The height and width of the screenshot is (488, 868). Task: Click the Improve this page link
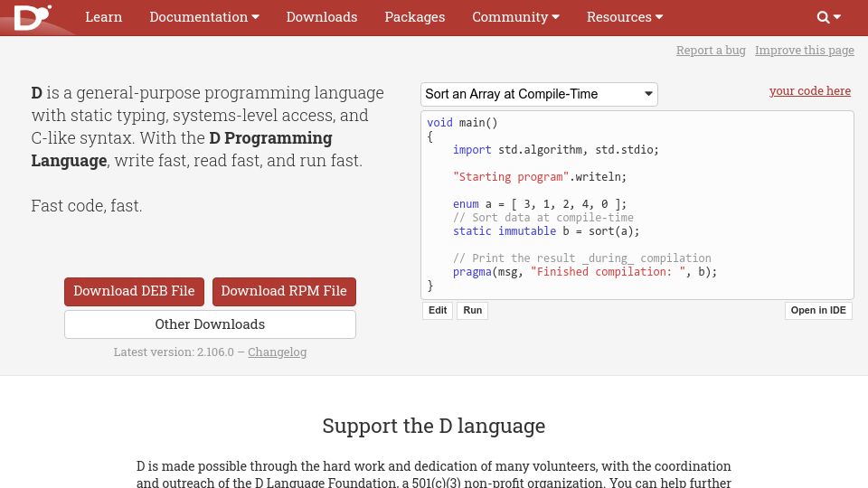[x=805, y=51]
